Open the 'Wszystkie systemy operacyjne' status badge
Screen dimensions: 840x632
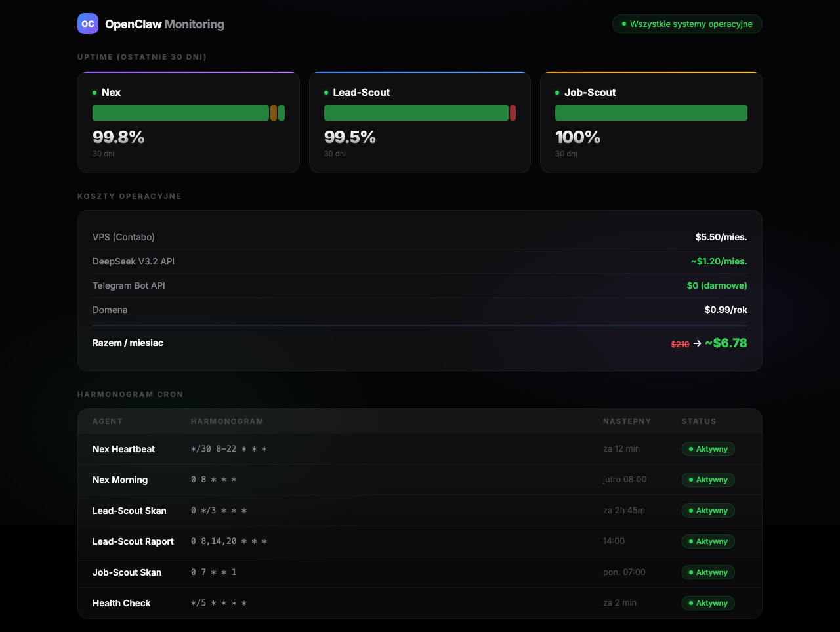(x=687, y=24)
